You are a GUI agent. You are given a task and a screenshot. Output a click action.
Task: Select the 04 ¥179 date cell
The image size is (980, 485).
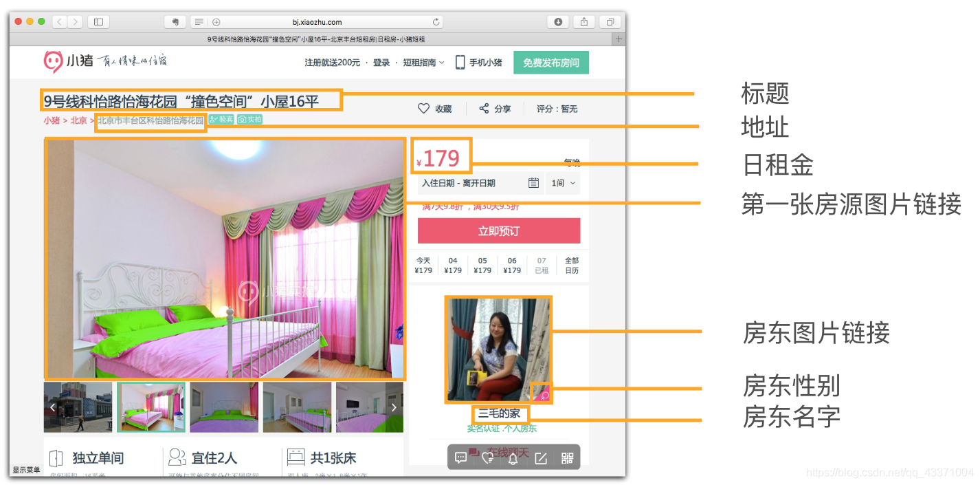click(453, 266)
